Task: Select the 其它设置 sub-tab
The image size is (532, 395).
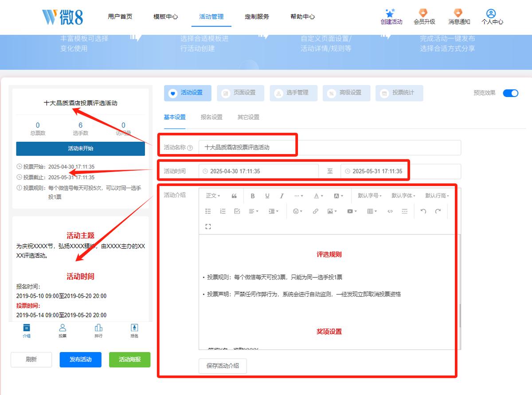Action: pyautogui.click(x=248, y=117)
